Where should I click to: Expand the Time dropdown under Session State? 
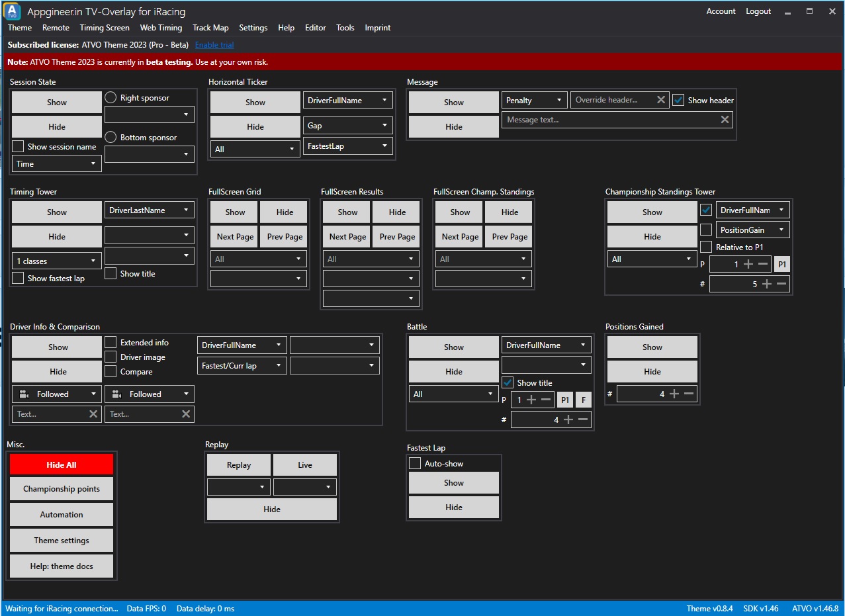pyautogui.click(x=56, y=163)
